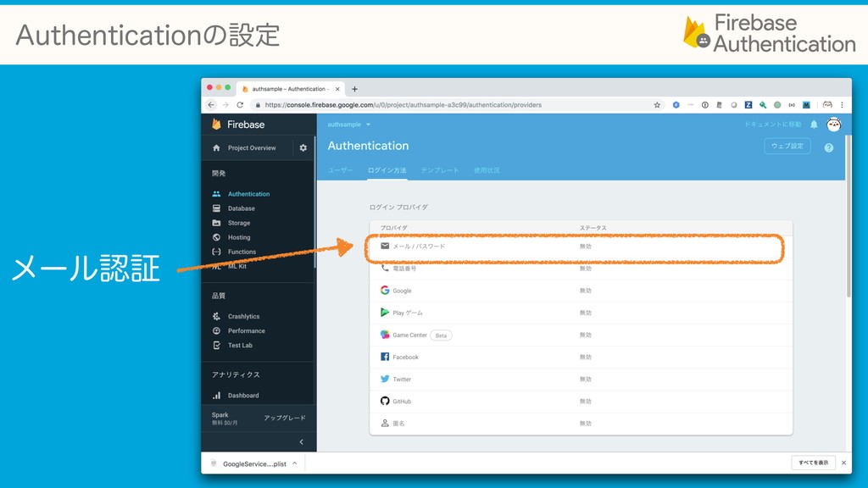The image size is (868, 488).
Task: Open a new browser tab
Action: coord(355,88)
